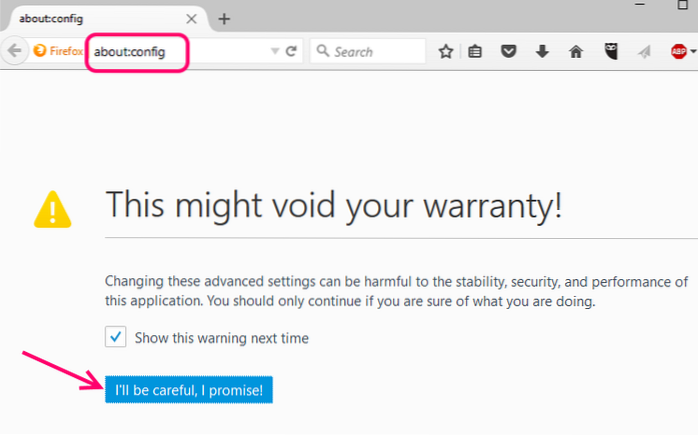This screenshot has width=698, height=435.
Task: Click the paper plane send icon
Action: tap(643, 51)
